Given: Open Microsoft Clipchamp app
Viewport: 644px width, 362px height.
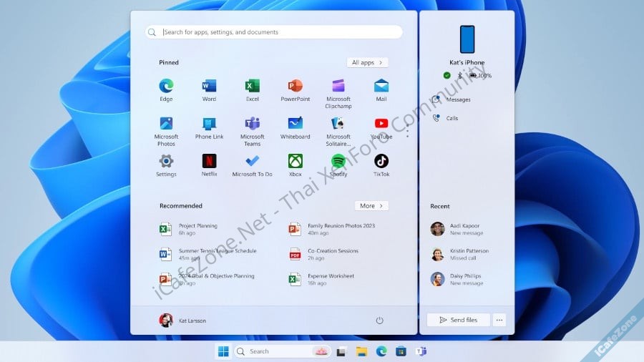Looking at the screenshot, I should [x=338, y=87].
